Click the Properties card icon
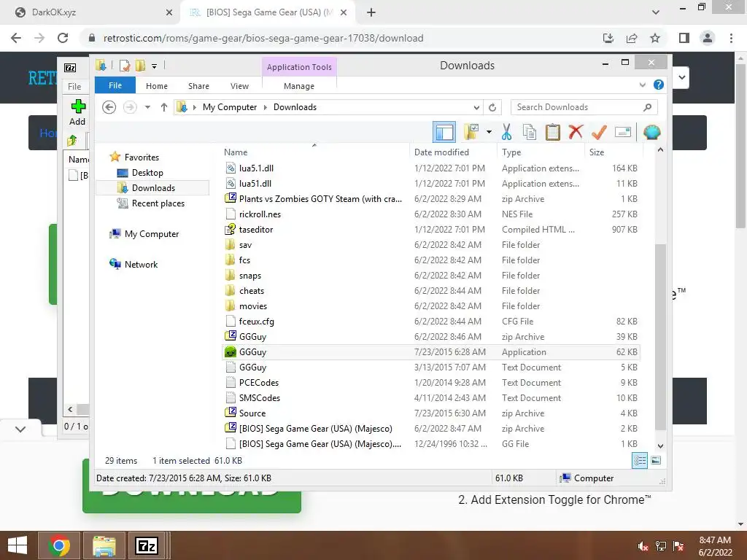The image size is (747, 560). coord(623,132)
